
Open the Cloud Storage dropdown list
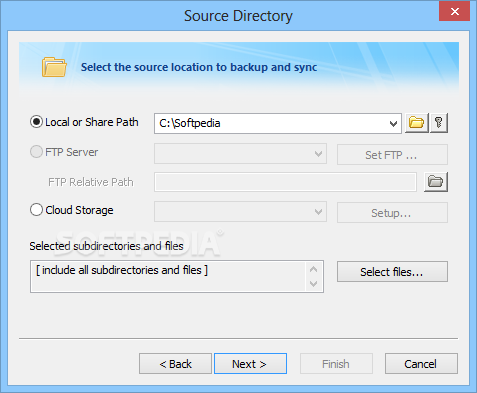pyautogui.click(x=240, y=212)
